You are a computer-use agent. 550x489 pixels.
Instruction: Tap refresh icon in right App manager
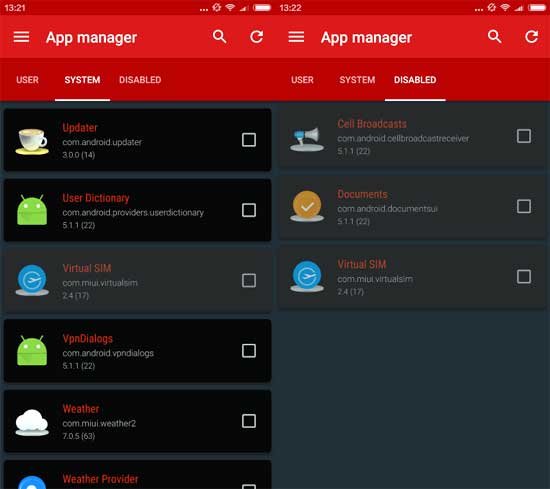(532, 36)
